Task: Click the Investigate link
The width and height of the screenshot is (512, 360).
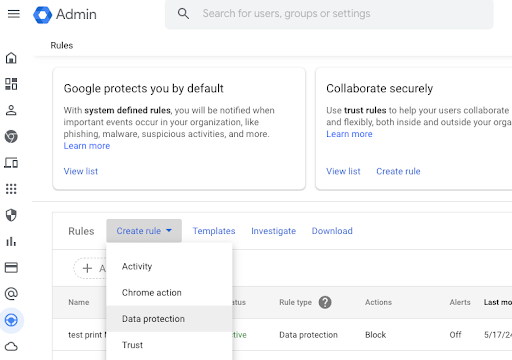Action: pyautogui.click(x=273, y=231)
